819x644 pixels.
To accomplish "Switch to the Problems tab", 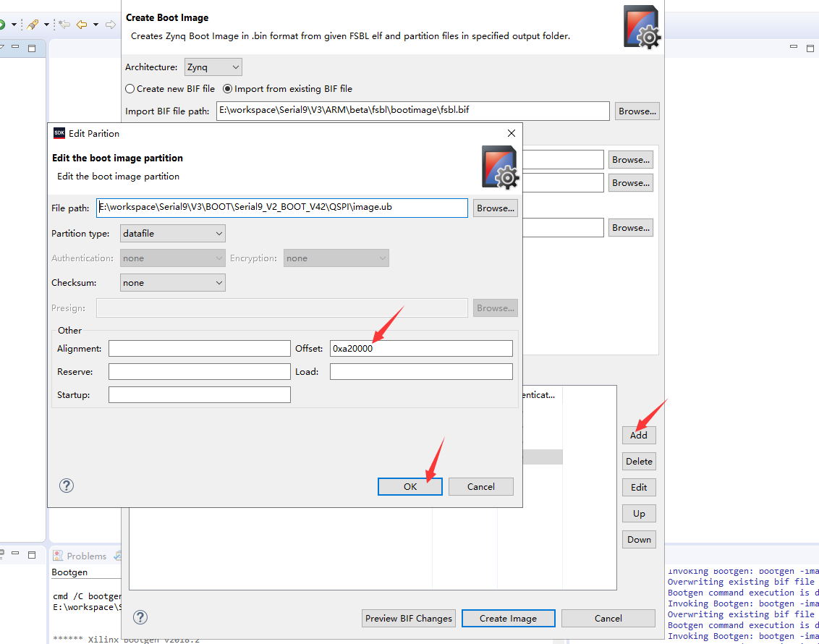I will [85, 556].
